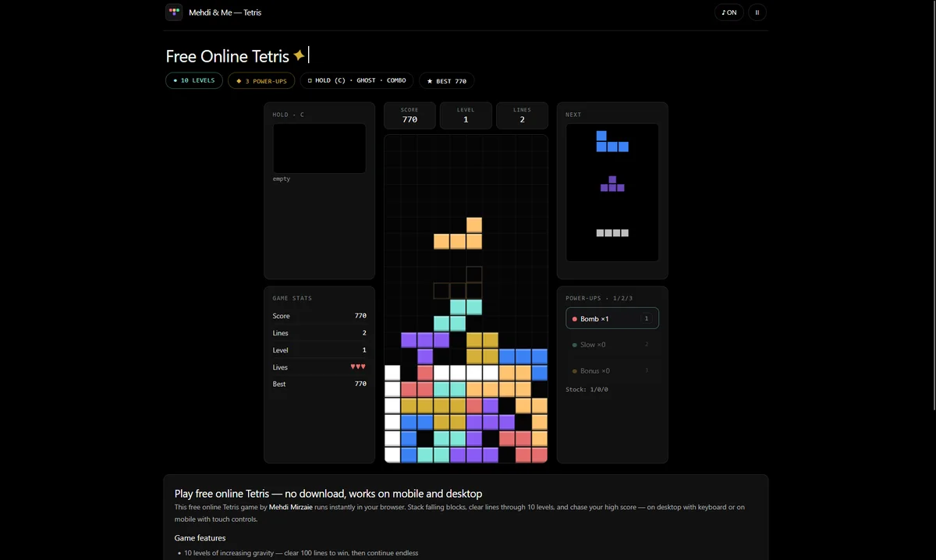This screenshot has height=560, width=936.
Task: Click the 'HOLD · C' panel label
Action: (x=288, y=115)
